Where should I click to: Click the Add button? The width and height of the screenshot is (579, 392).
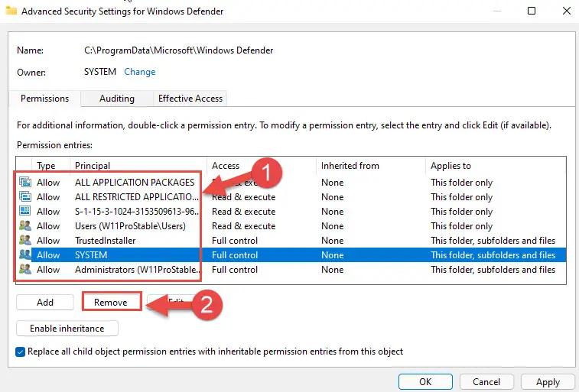click(x=45, y=303)
